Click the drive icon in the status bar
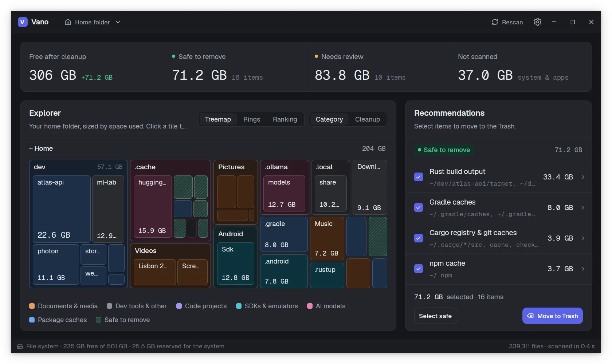Image resolution: width=612 pixels, height=364 pixels. tap(20, 346)
